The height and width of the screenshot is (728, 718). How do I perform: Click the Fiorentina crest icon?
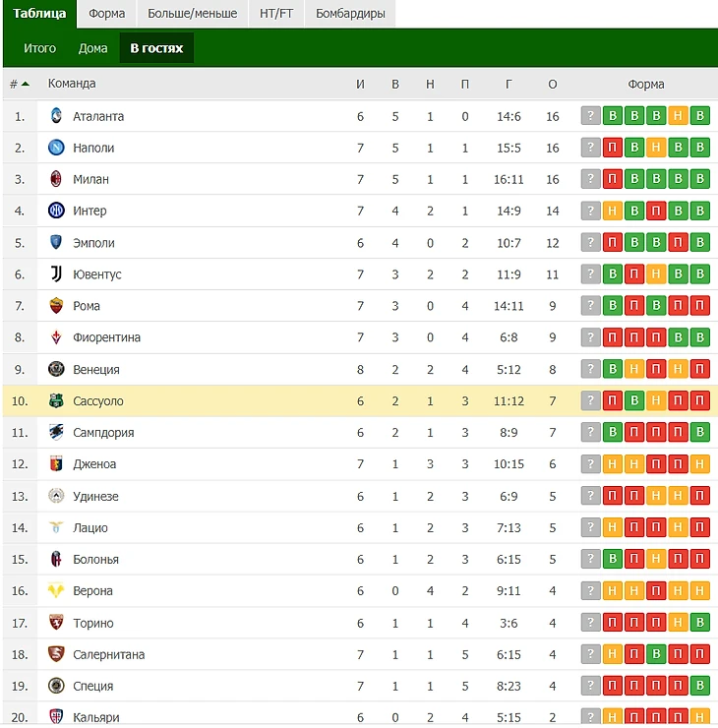click(x=56, y=337)
